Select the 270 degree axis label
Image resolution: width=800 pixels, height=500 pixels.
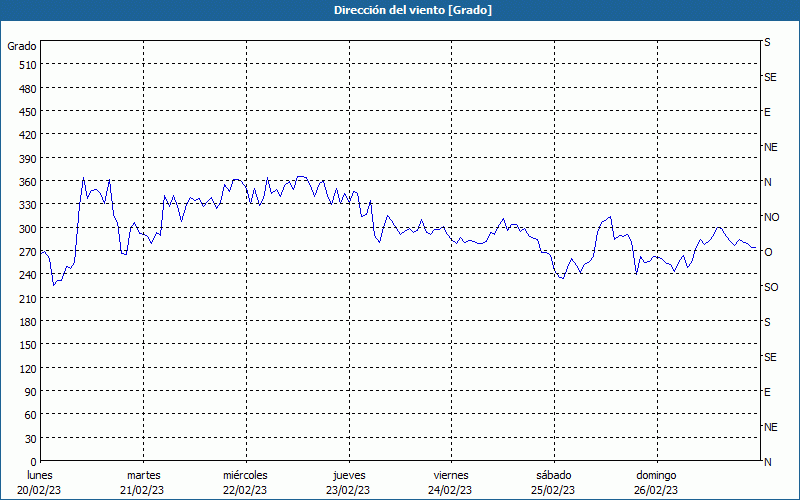29,252
